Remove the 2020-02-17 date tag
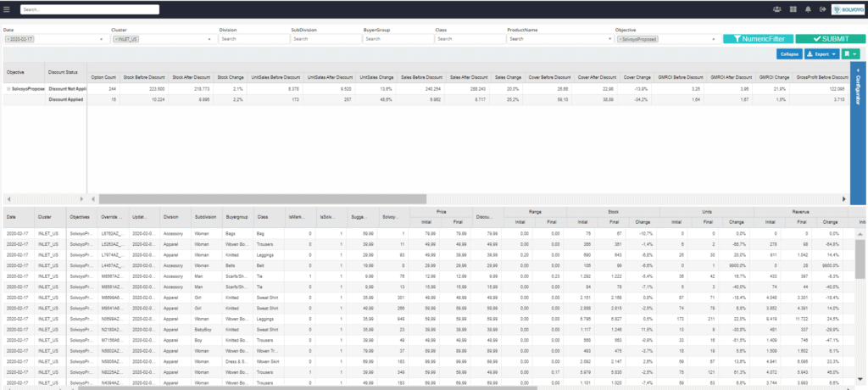868x390 pixels. (x=7, y=39)
